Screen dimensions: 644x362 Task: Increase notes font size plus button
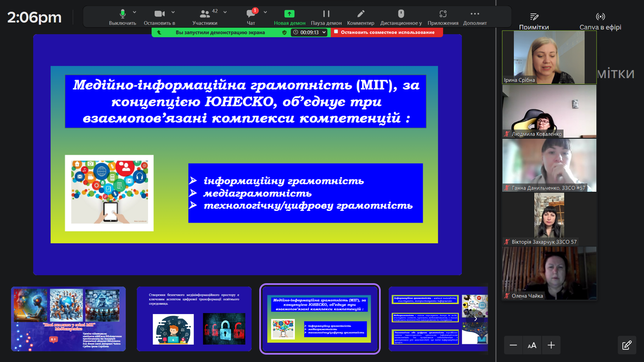(x=551, y=345)
